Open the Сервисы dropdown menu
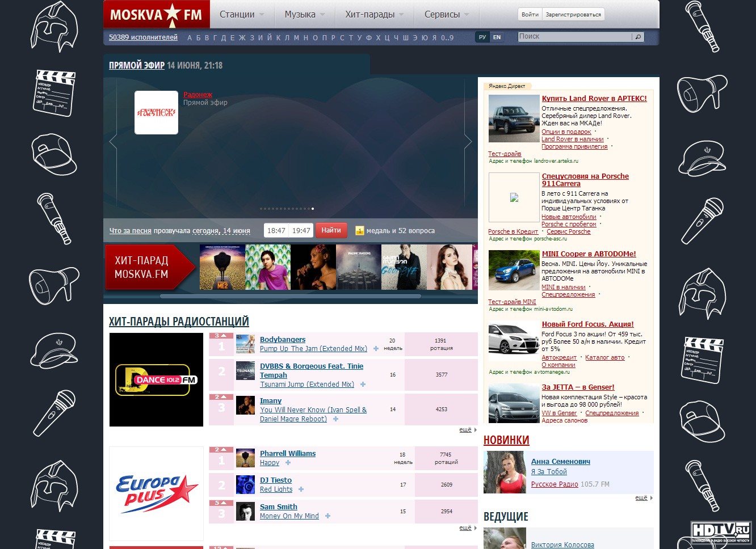This screenshot has width=756, height=549. click(447, 14)
